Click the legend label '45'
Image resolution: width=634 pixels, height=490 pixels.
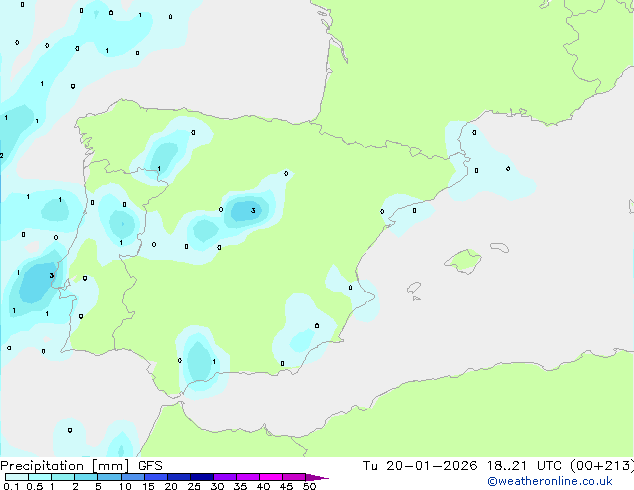pyautogui.click(x=286, y=486)
